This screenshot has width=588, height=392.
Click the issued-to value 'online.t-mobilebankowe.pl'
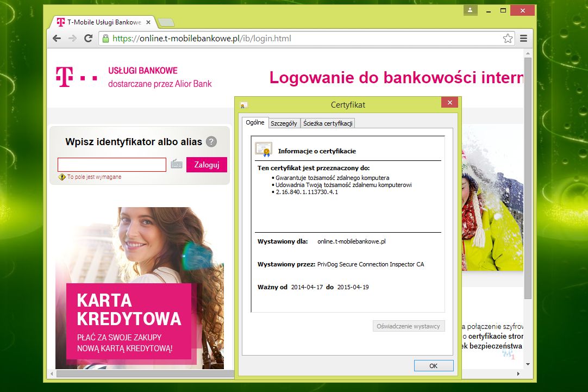pos(352,241)
